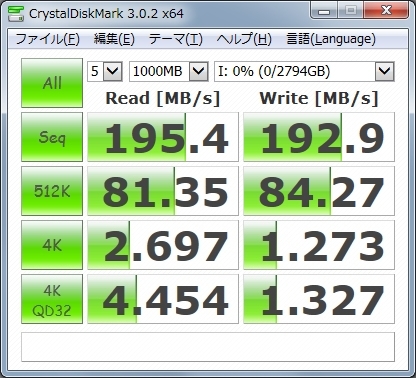Image resolution: width=416 pixels, height=378 pixels.
Task: Click the empty comment field at bottom
Action: tap(208, 347)
